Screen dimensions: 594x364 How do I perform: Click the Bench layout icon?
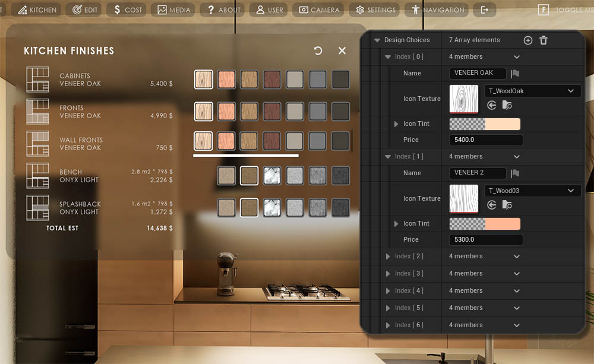tap(37, 176)
